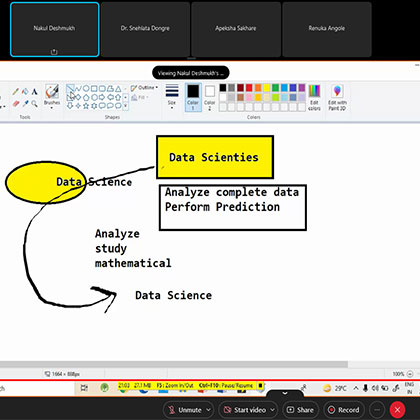Pick the Diamond shape
The width and height of the screenshot is (420, 420).
78,97
